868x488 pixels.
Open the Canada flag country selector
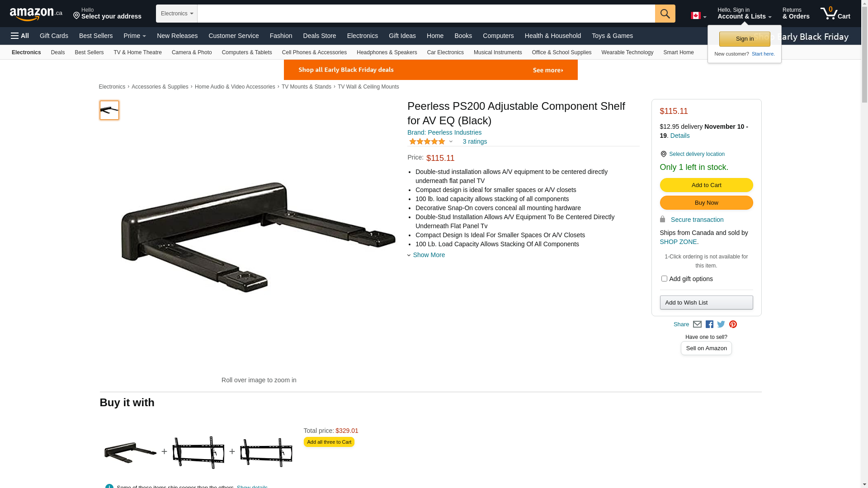click(x=698, y=16)
